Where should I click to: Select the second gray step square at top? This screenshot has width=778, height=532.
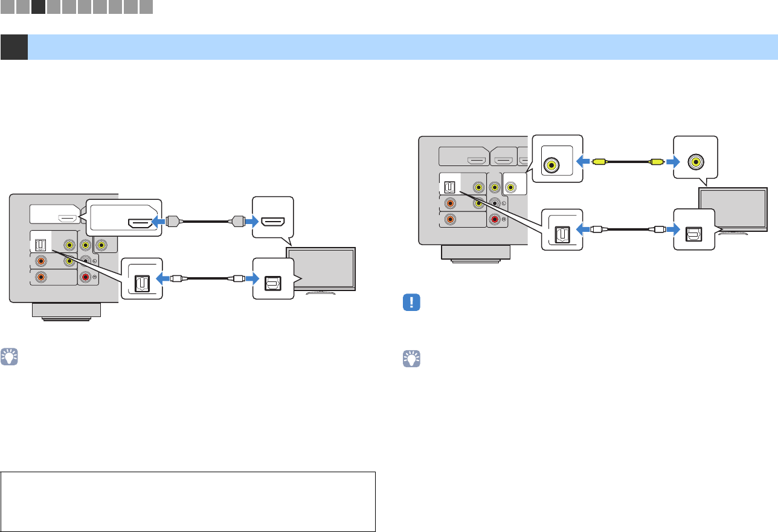tap(23, 7)
